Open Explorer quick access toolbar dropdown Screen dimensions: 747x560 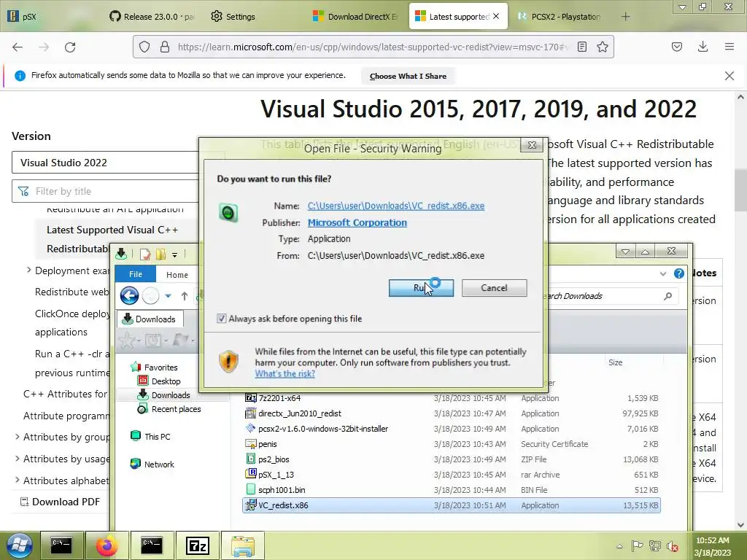[x=175, y=254]
